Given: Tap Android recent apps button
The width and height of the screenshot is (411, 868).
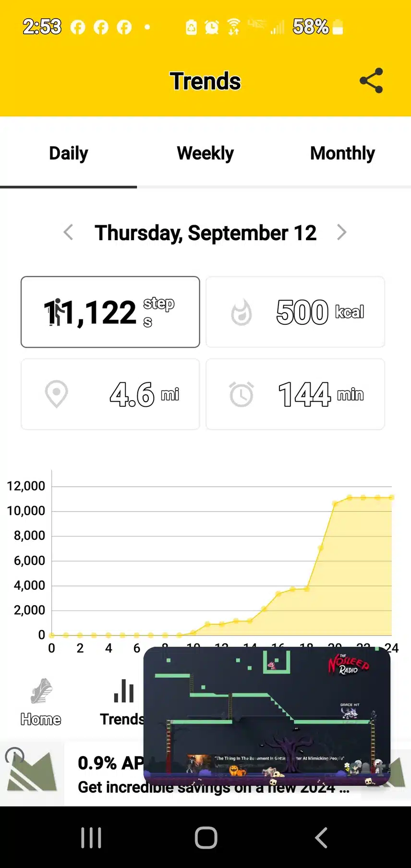Looking at the screenshot, I should [91, 838].
